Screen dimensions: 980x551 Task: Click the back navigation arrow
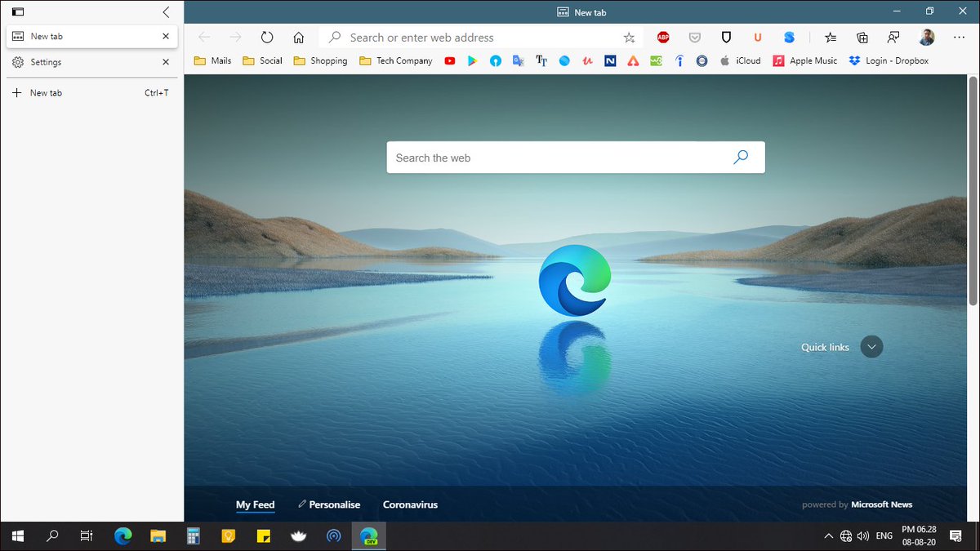tap(204, 38)
